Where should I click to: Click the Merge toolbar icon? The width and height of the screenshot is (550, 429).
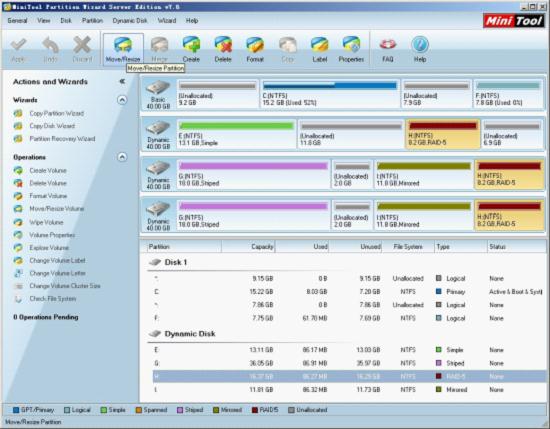159,45
